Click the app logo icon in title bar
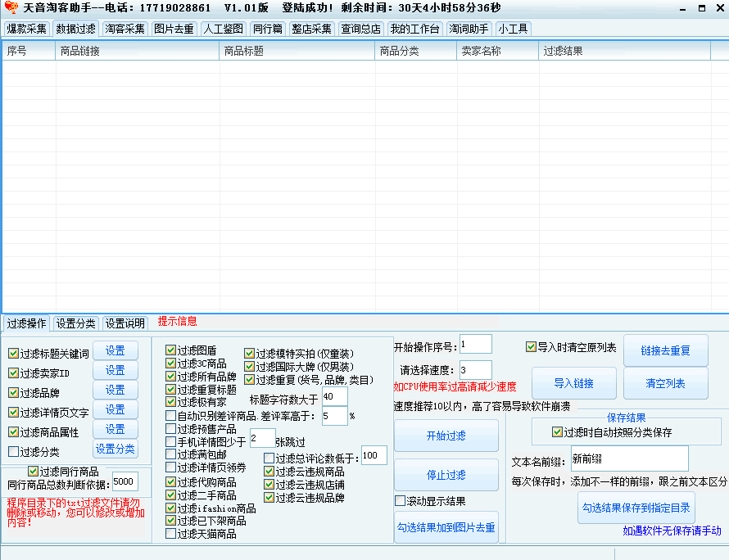This screenshot has height=560, width=729. click(11, 8)
